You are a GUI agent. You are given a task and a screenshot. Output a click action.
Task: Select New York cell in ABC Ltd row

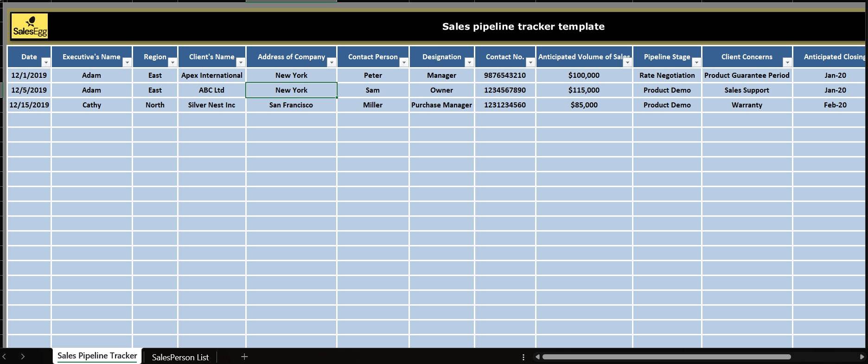pos(291,90)
